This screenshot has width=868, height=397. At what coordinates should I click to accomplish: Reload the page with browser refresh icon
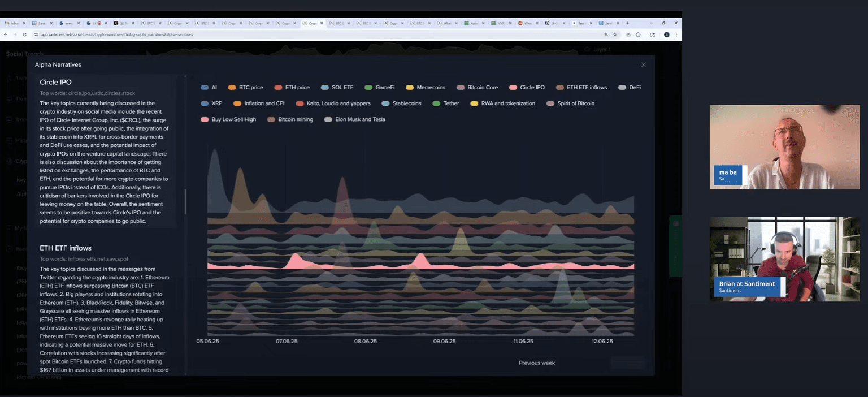tap(24, 34)
